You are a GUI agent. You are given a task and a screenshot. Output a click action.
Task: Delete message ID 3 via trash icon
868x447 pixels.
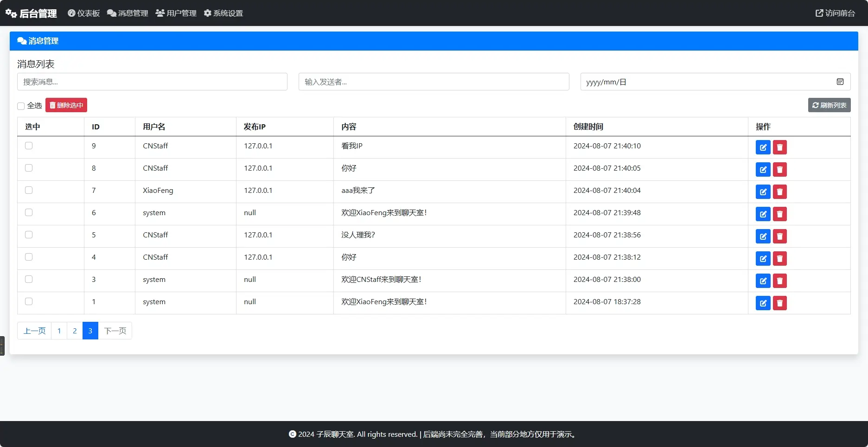tap(779, 281)
